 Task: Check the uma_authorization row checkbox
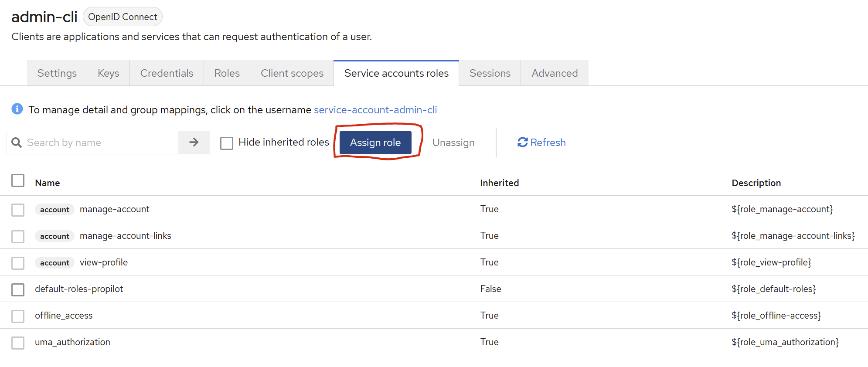pyautogui.click(x=18, y=343)
